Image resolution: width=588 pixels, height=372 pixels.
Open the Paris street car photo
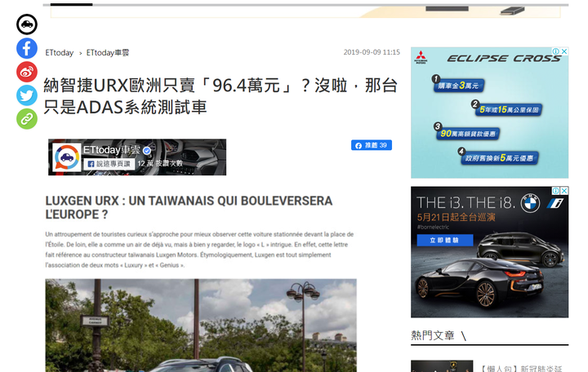201,325
